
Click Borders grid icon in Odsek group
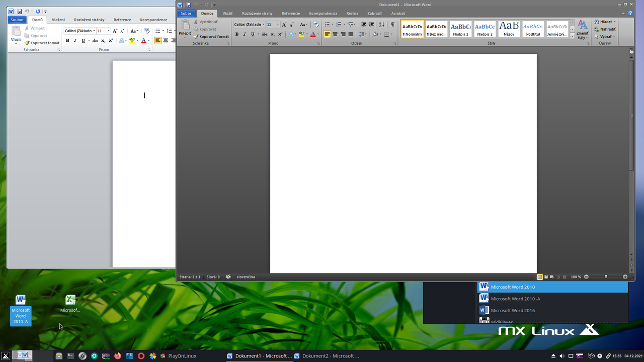click(386, 34)
